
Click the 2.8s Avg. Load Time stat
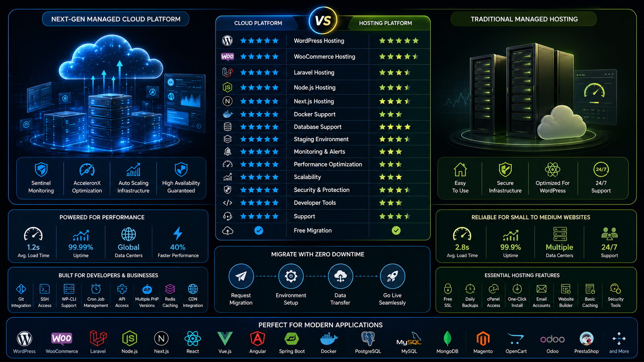coord(462,242)
